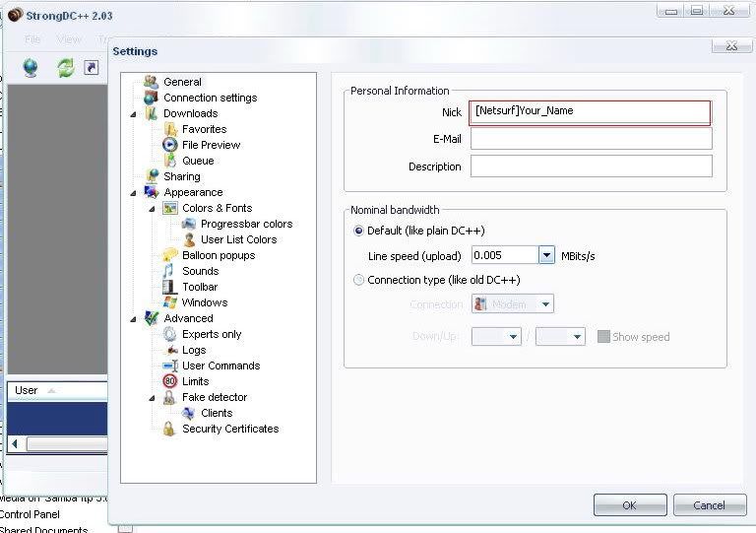Select Balloon popups tree entry
The width and height of the screenshot is (756, 533).
(x=219, y=255)
